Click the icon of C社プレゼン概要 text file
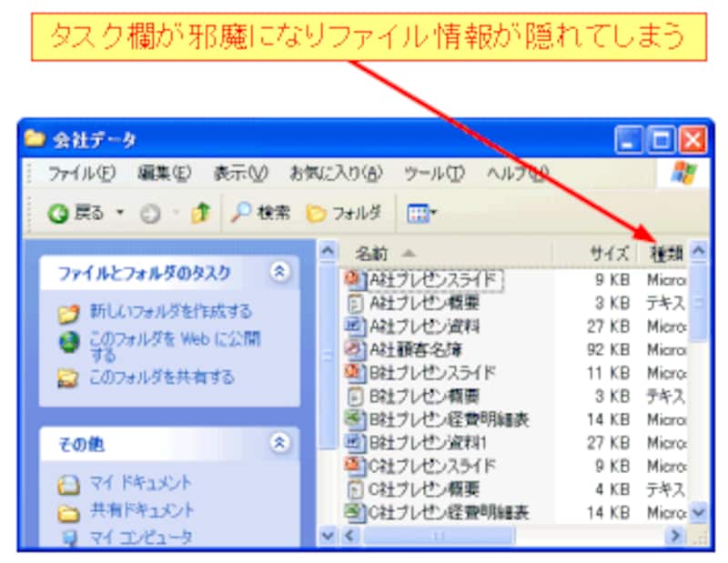Screen dimensions: 728x563 [355, 489]
